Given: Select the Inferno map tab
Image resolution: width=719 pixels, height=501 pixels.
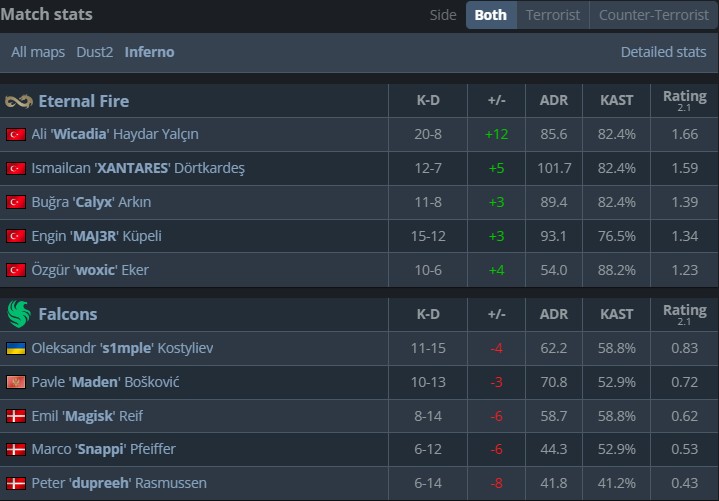Looking at the screenshot, I should 149,52.
